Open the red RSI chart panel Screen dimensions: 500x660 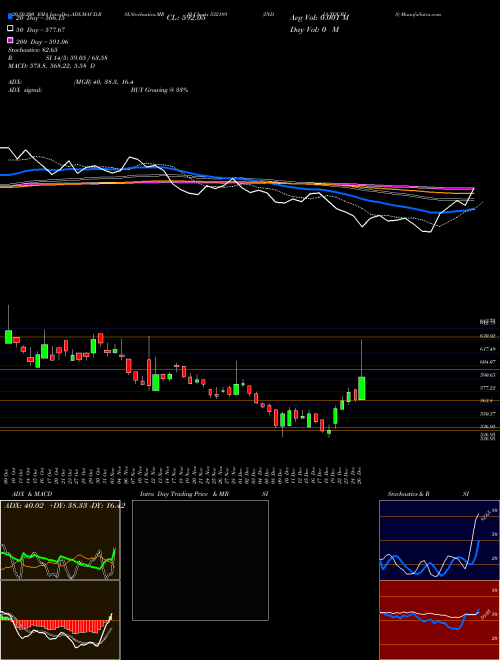click(x=439, y=620)
